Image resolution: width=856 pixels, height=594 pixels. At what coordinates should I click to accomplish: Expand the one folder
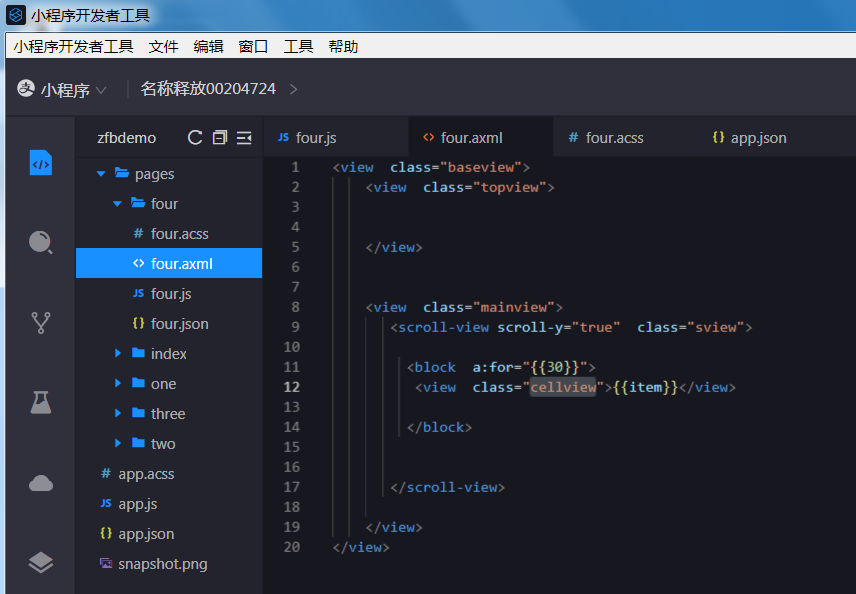117,383
